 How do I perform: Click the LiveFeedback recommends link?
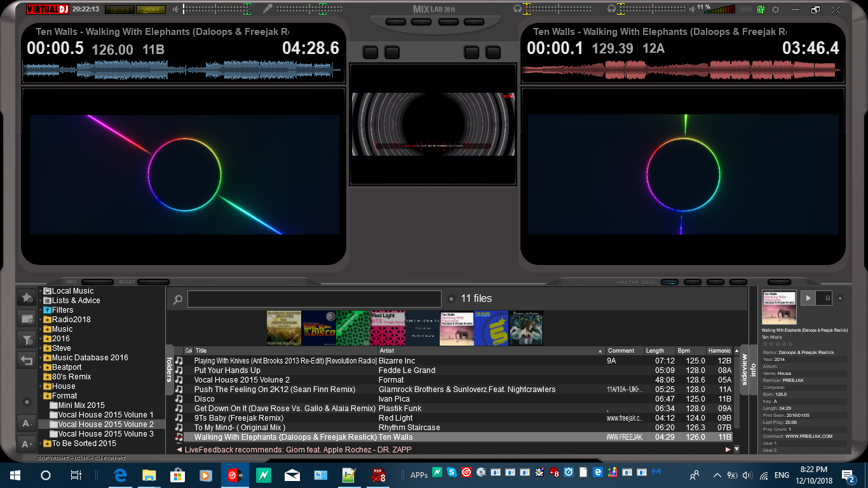click(x=298, y=450)
